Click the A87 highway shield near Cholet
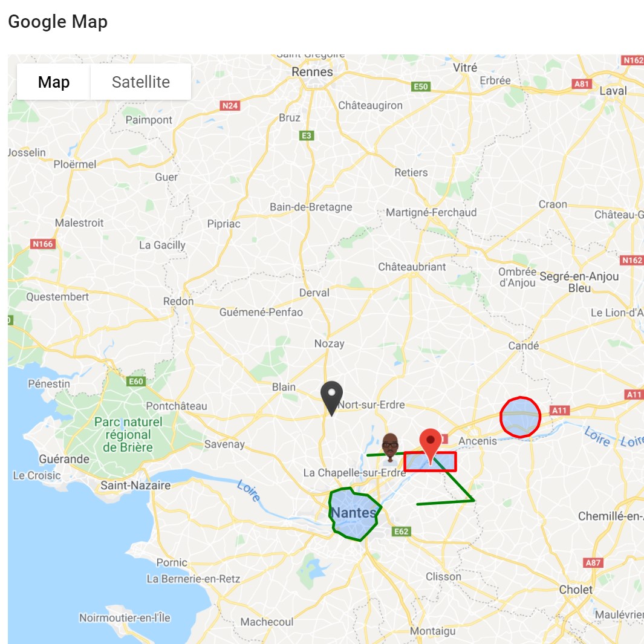 pos(593,562)
